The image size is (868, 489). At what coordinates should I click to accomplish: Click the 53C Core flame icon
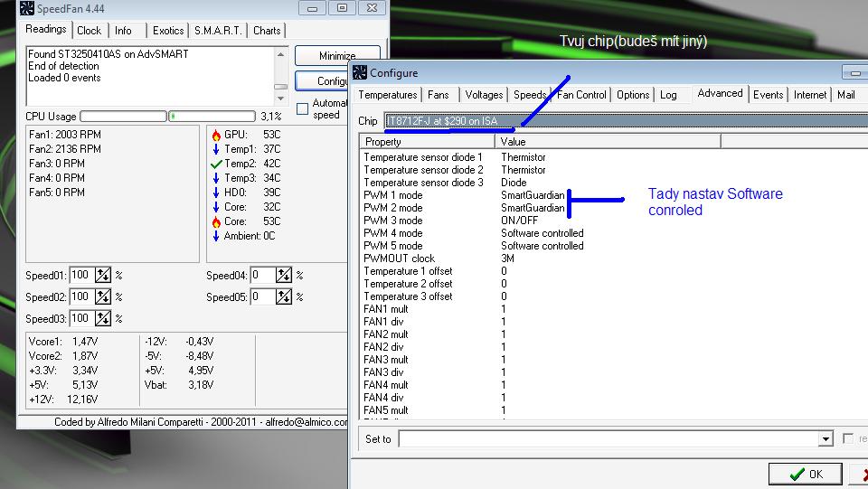(216, 221)
